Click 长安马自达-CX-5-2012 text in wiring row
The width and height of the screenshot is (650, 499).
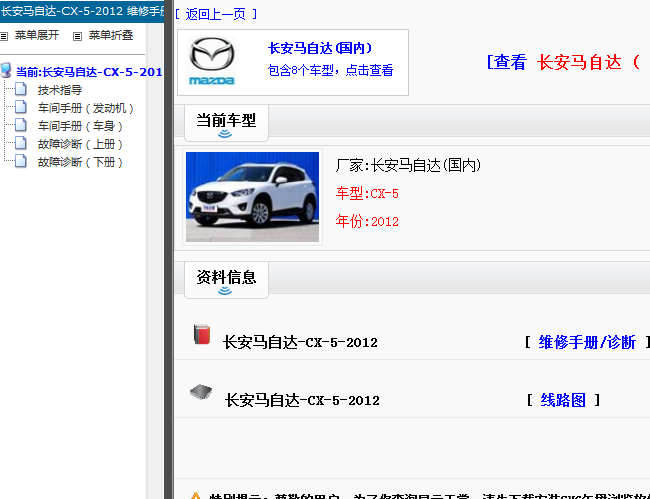click(x=302, y=400)
